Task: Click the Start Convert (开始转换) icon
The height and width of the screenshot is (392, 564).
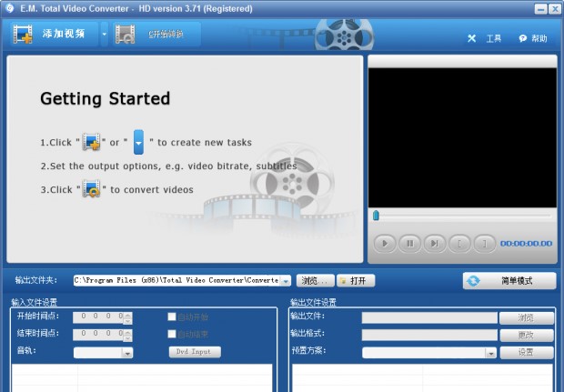Action: [x=125, y=35]
